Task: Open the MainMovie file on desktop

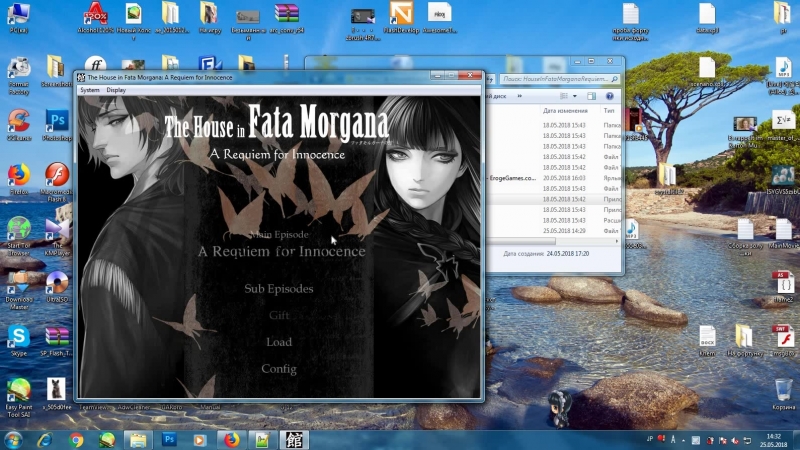Action: (x=784, y=234)
